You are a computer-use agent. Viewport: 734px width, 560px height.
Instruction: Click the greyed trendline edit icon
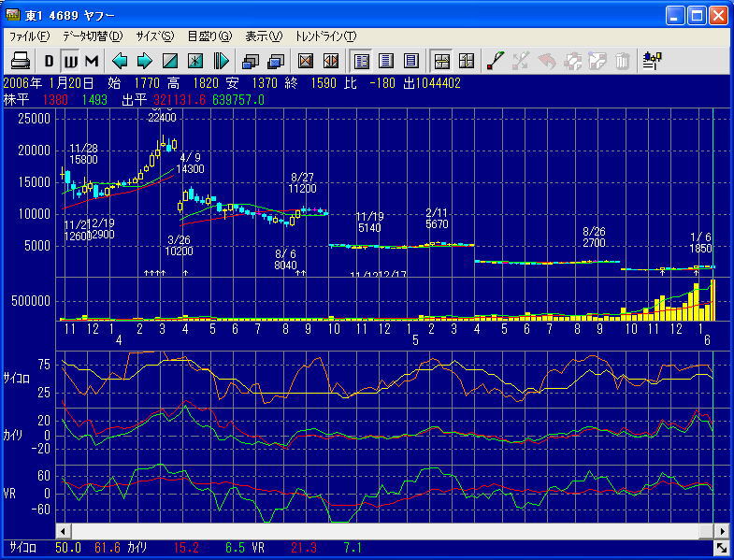tap(521, 61)
